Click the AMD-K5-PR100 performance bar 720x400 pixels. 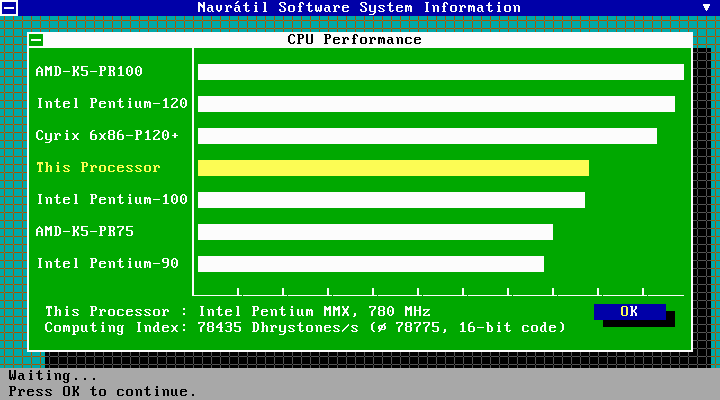(x=441, y=72)
